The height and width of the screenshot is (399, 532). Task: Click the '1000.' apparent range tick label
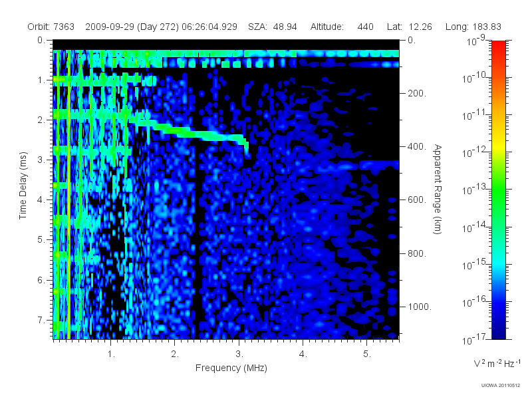[420, 307]
